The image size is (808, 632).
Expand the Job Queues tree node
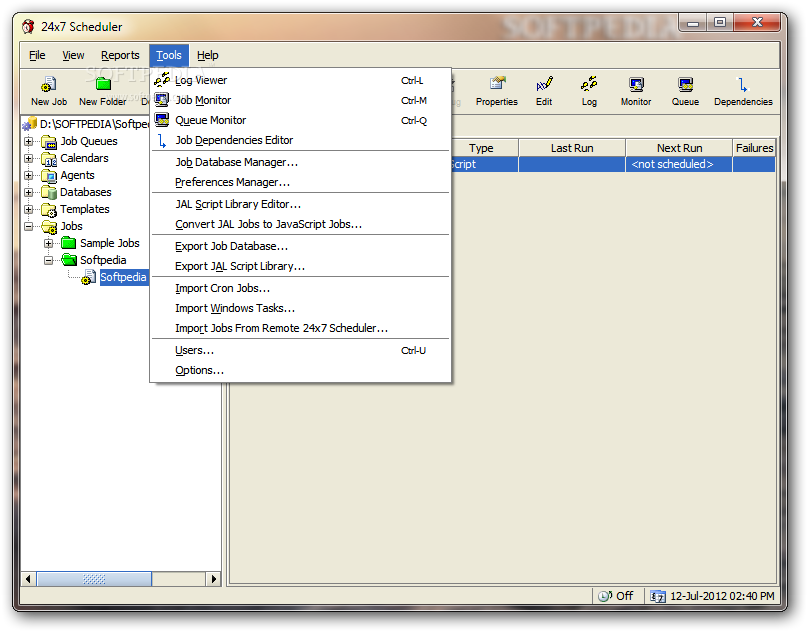pyautogui.click(x=28, y=141)
